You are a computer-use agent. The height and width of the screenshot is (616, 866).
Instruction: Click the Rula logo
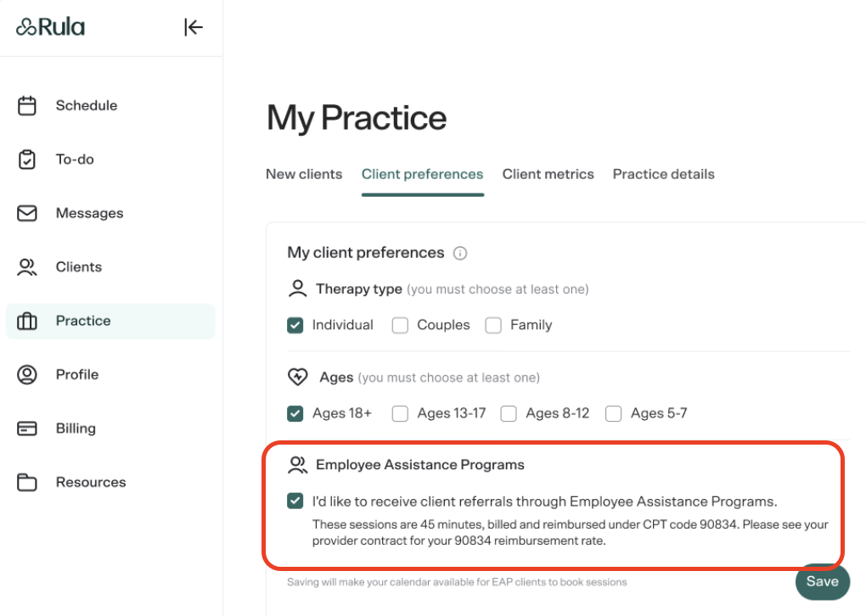point(50,26)
